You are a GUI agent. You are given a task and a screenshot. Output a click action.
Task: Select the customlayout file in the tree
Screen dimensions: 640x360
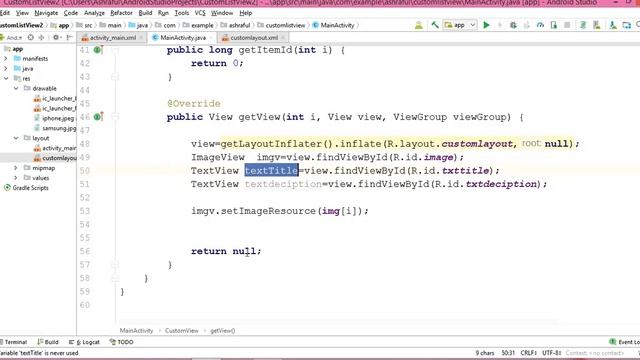point(55,158)
